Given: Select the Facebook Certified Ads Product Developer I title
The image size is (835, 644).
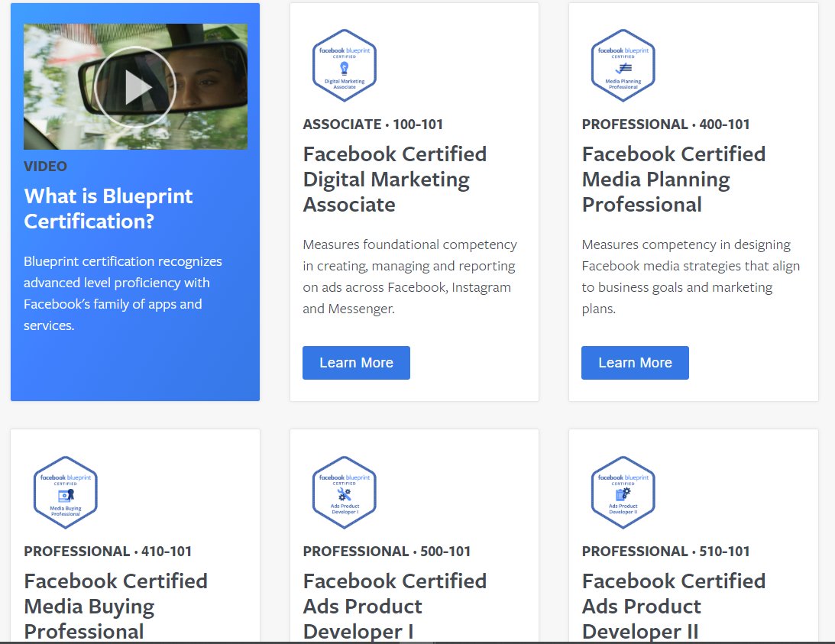Looking at the screenshot, I should 395,606.
